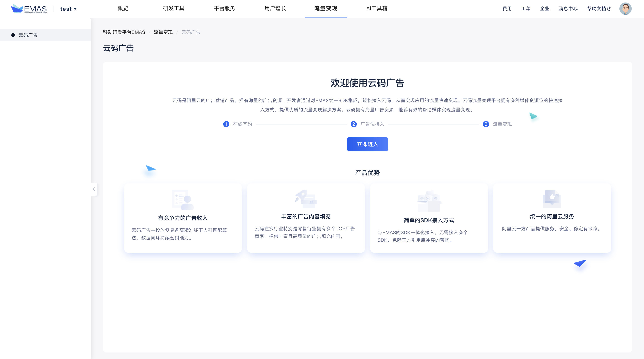Click the thumbs-up illustration for 统一的阿里云服务
644x359 pixels.
coord(552,199)
